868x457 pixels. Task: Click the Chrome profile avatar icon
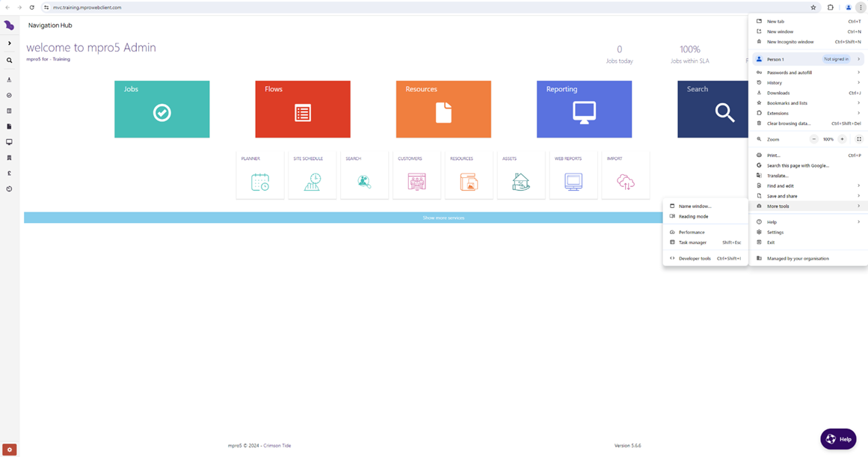tap(848, 7)
